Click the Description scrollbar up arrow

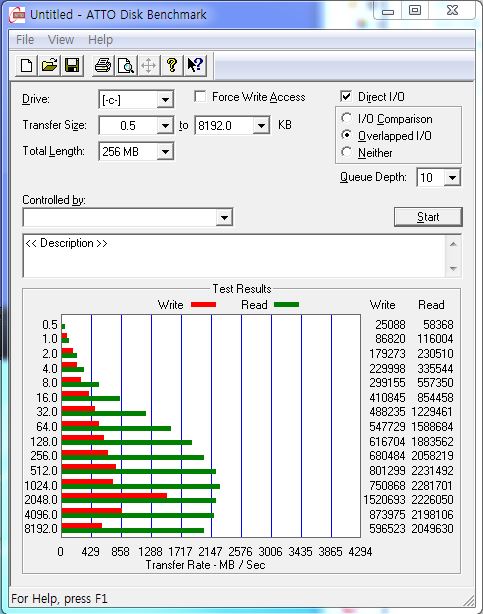click(453, 244)
